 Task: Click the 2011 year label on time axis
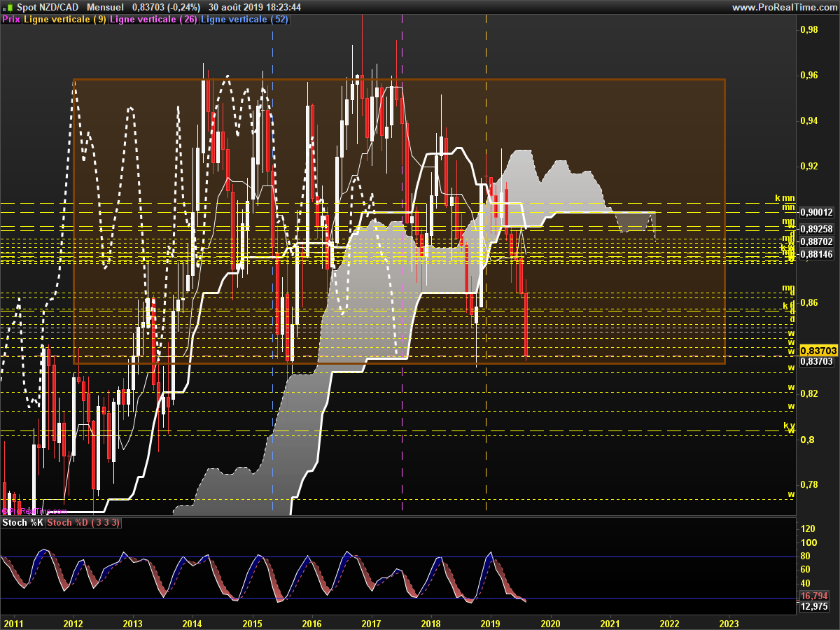coord(14,622)
